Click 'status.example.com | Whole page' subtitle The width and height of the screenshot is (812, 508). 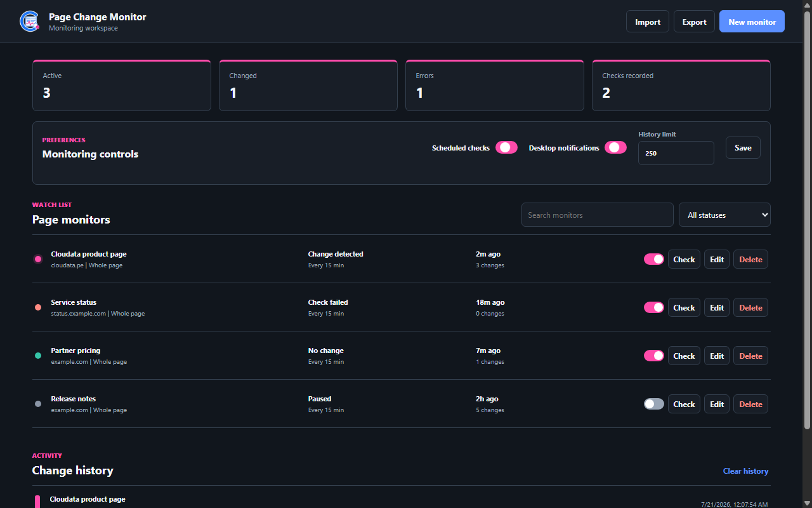pyautogui.click(x=98, y=314)
